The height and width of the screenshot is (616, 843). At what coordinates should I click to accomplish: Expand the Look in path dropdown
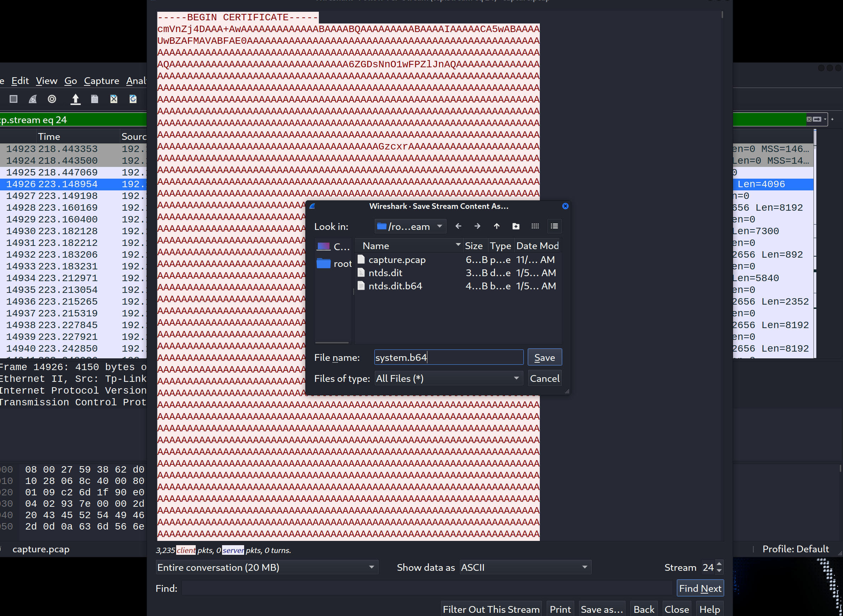click(439, 226)
